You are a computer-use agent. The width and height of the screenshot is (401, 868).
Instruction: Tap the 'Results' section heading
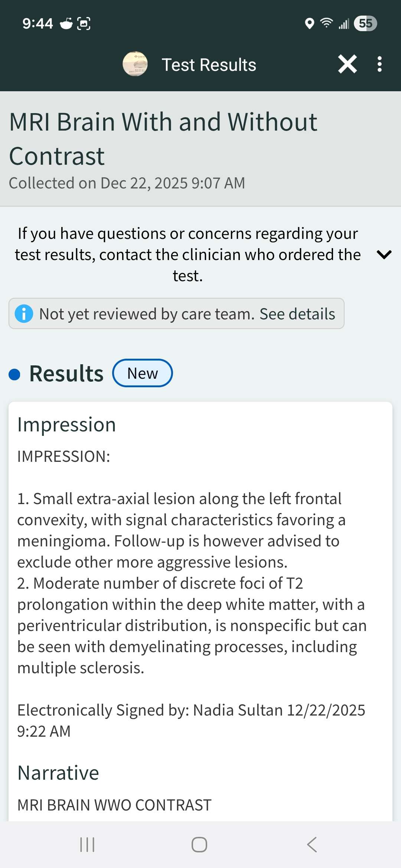[x=66, y=374]
